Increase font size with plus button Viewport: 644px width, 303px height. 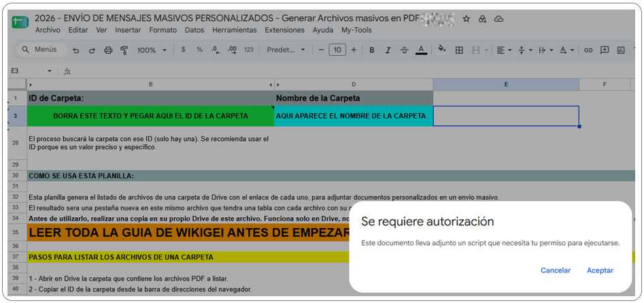(x=354, y=50)
